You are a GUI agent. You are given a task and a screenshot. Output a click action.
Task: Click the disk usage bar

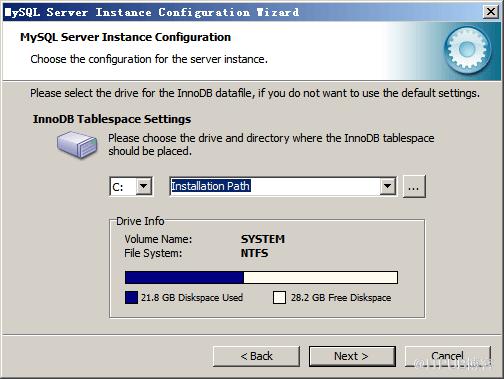(261, 277)
